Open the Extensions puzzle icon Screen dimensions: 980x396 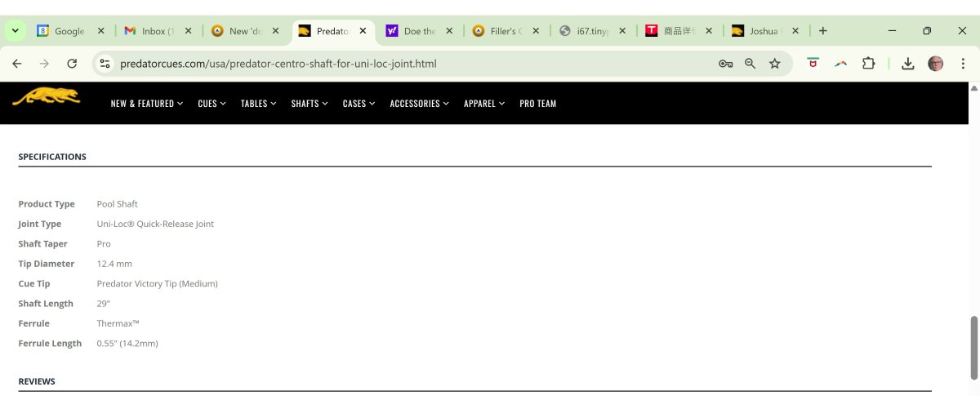tap(869, 64)
